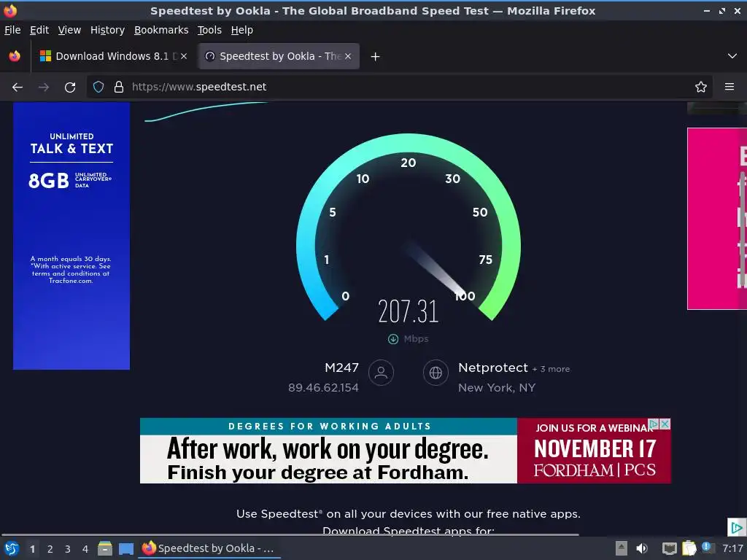Click the 207.31 speed reading
This screenshot has width=747, height=560.
click(409, 311)
